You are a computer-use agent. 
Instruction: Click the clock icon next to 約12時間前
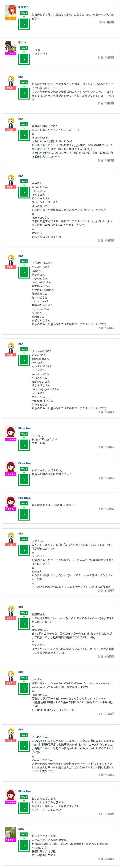(99, 58)
